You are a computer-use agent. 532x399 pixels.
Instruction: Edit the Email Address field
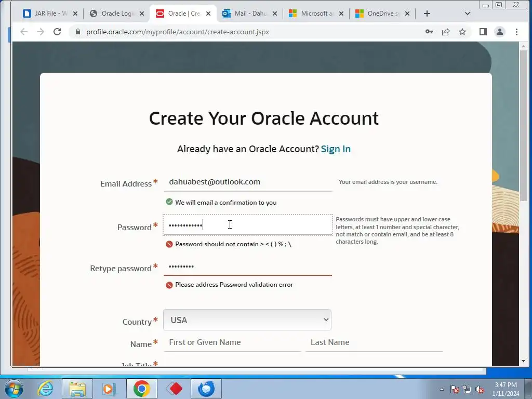248,182
